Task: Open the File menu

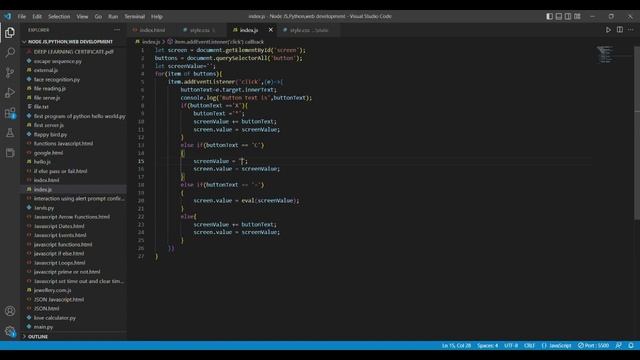Action: coord(22,16)
